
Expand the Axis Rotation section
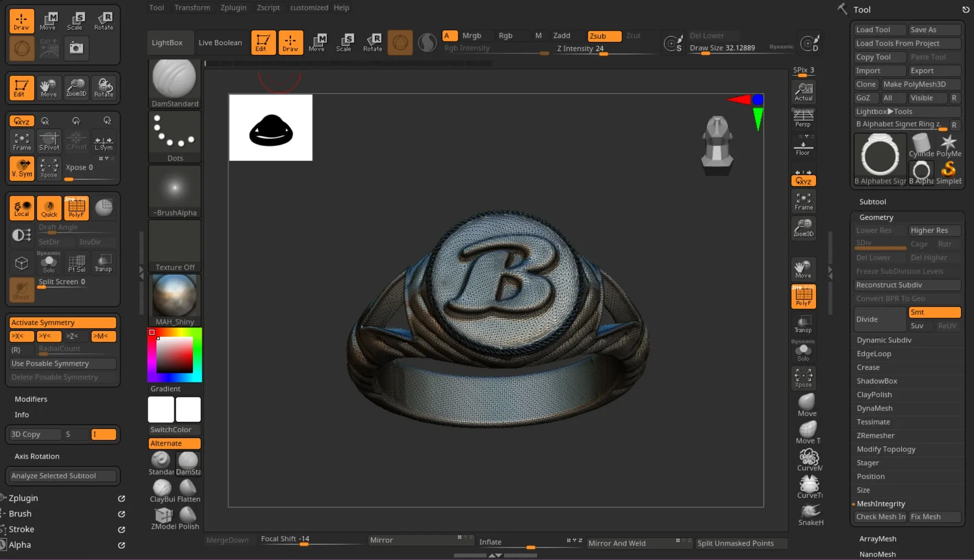[37, 456]
